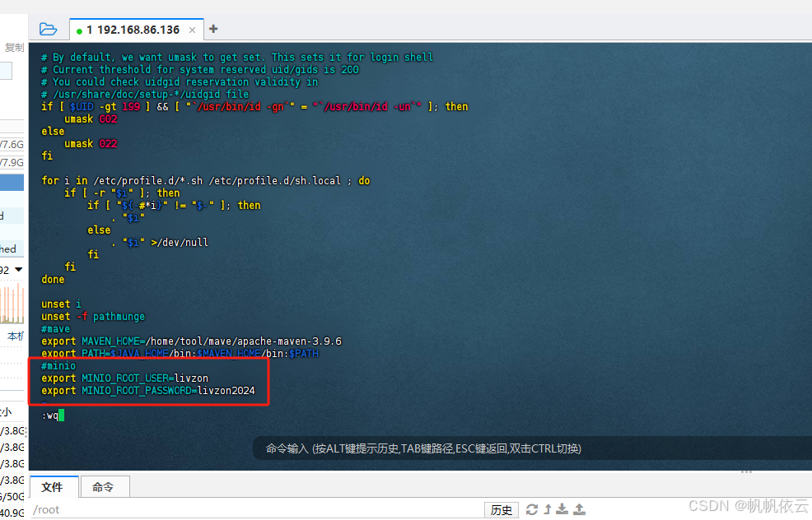
Task: Go to parent directory with up arrow
Action: pos(548,509)
